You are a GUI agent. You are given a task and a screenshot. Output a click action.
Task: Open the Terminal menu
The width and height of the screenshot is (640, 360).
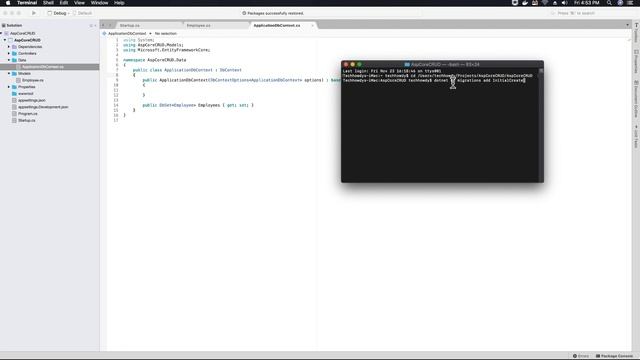click(x=27, y=3)
